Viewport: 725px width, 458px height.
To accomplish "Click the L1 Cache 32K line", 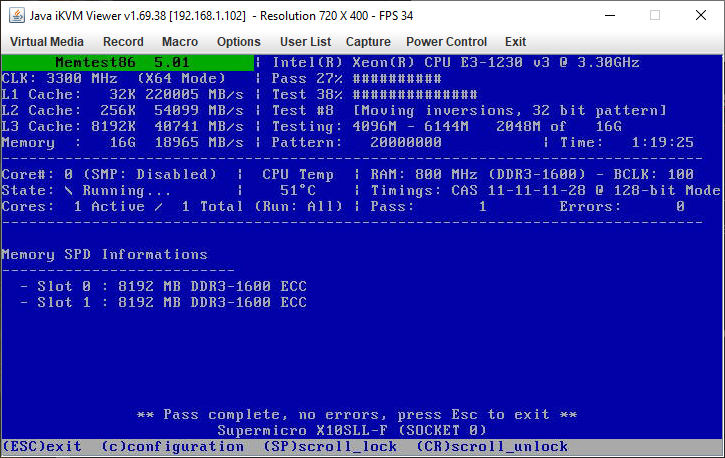I will tap(123, 95).
